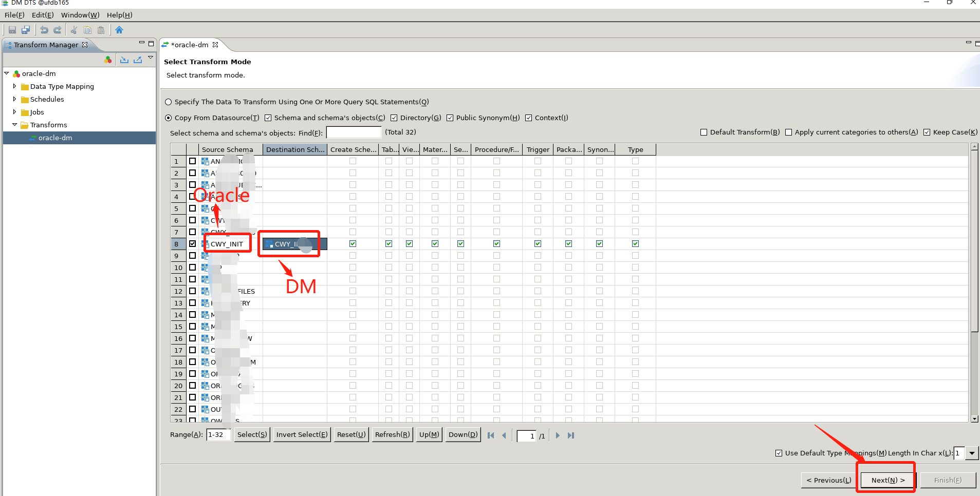
Task: Click the Copy documents icon
Action: pos(87,30)
